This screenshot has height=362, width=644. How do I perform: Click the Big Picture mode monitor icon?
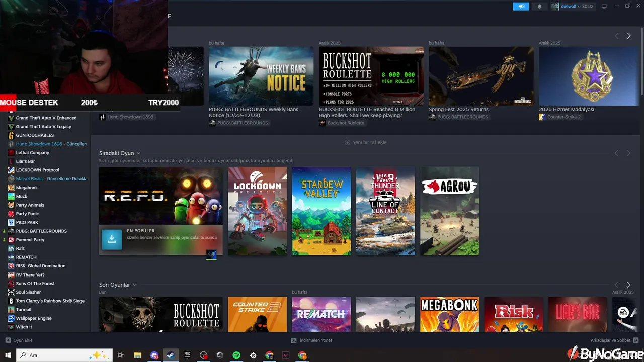pos(604,7)
